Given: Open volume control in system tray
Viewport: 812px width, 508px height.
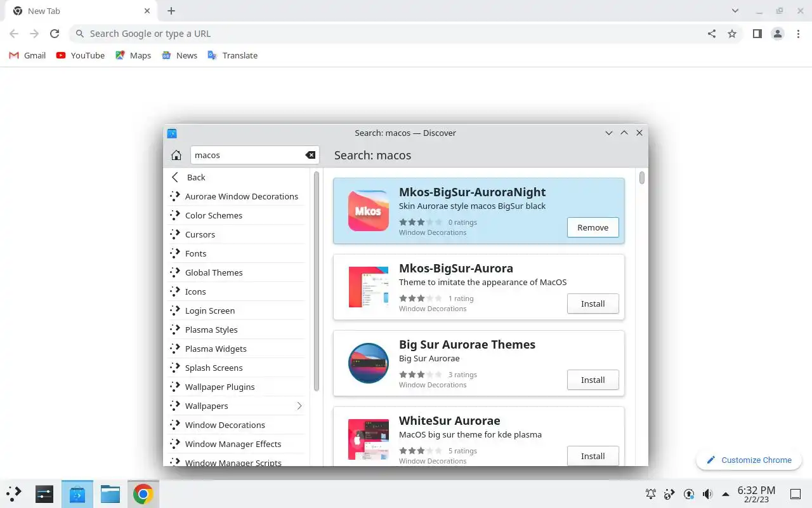Looking at the screenshot, I should tap(707, 494).
